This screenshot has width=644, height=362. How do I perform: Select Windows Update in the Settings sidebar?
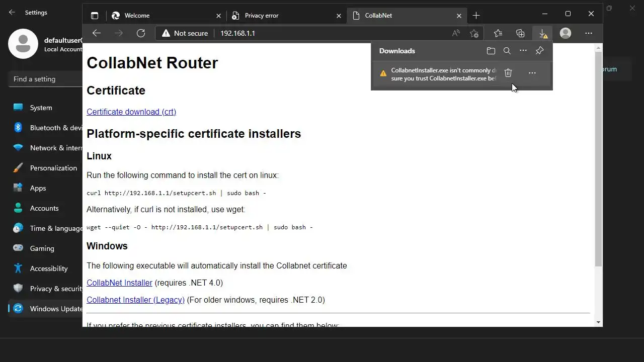click(x=45, y=309)
